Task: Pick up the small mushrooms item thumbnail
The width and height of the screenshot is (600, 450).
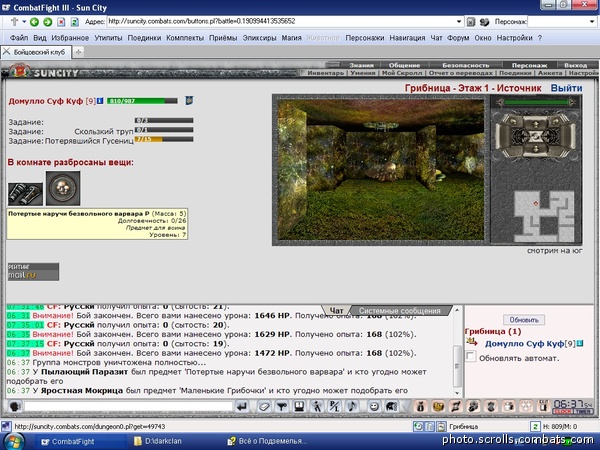Action: coord(63,188)
